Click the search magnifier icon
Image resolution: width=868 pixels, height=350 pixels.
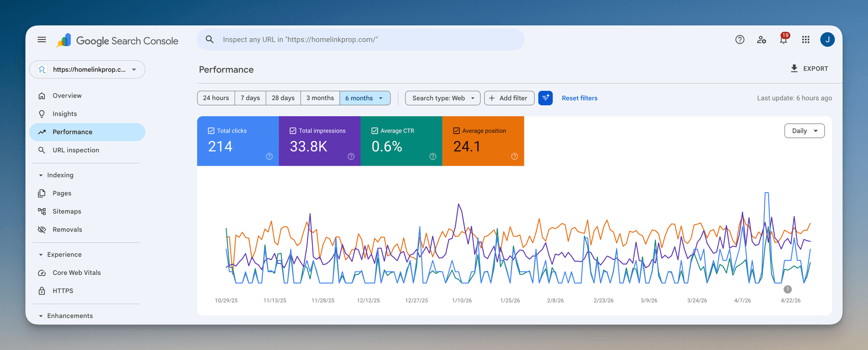pos(210,40)
